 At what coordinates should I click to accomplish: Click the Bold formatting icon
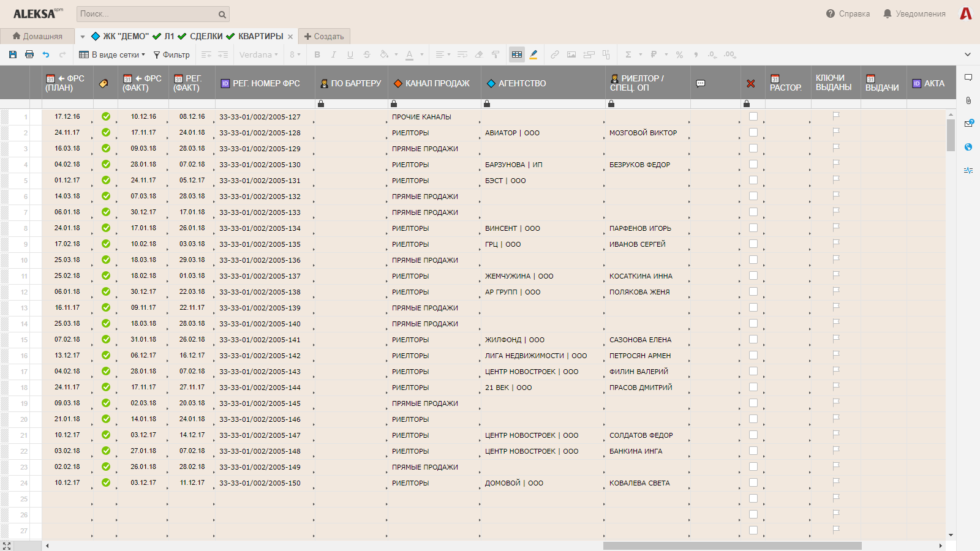pyautogui.click(x=317, y=54)
